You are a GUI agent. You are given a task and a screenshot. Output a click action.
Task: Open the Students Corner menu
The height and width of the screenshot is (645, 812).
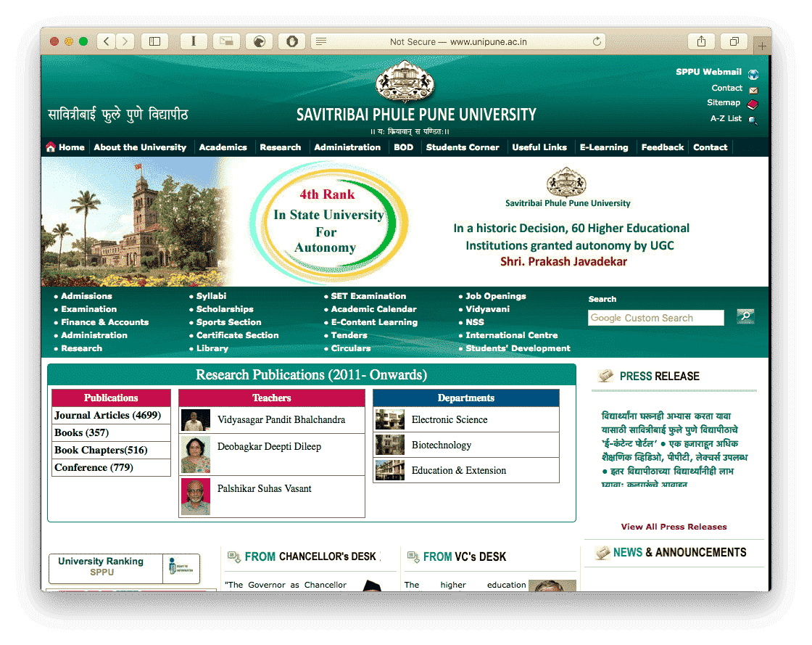click(463, 147)
